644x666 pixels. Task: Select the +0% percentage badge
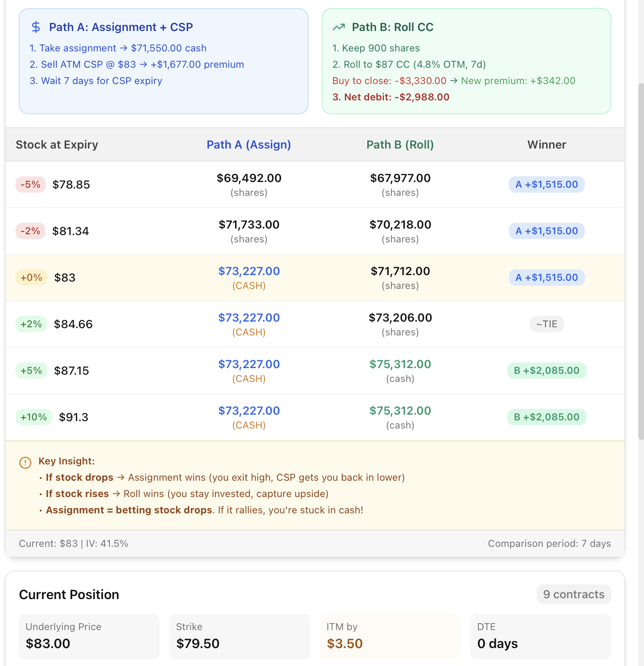[31, 277]
